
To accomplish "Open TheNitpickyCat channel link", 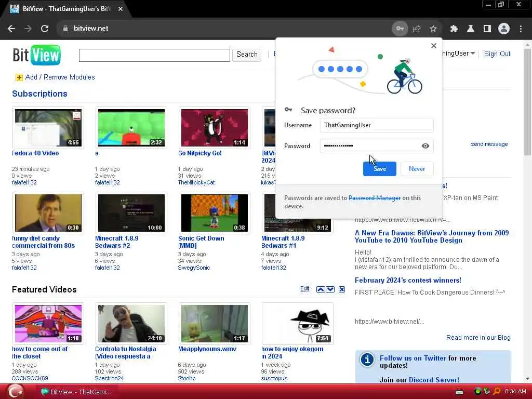I will 196,182.
